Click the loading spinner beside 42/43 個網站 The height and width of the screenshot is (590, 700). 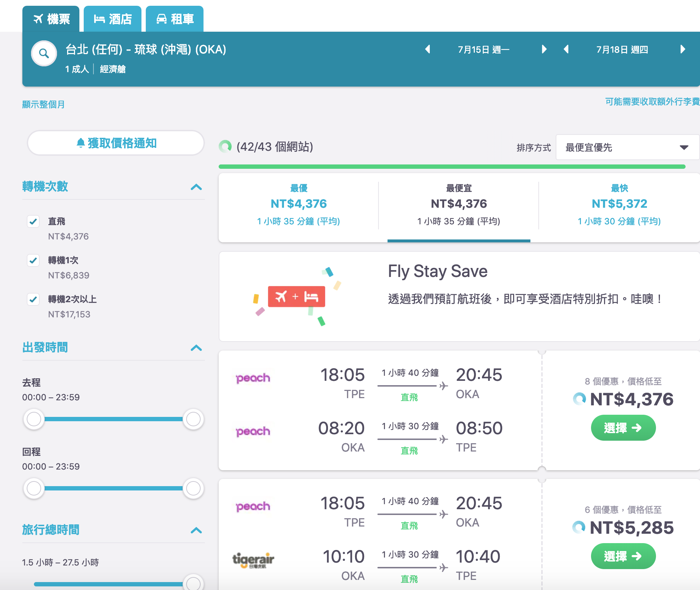point(225,146)
